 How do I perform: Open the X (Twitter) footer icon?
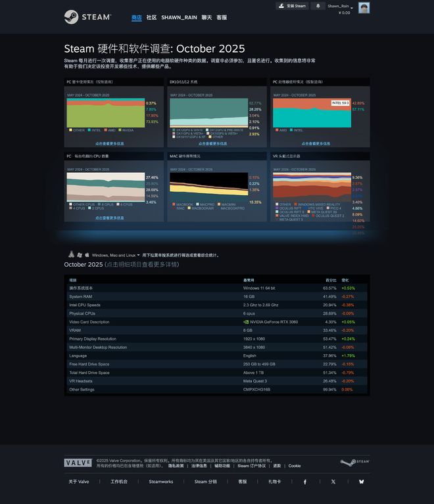[333, 482]
